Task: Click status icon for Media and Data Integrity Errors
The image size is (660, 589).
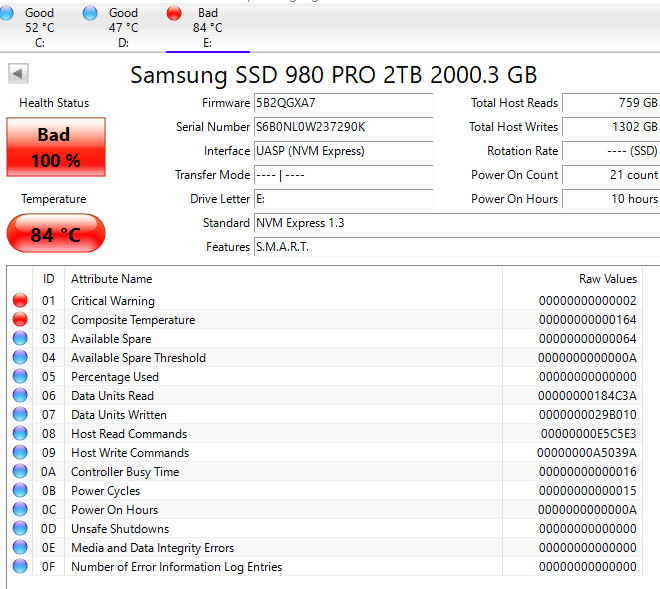Action: click(20, 547)
